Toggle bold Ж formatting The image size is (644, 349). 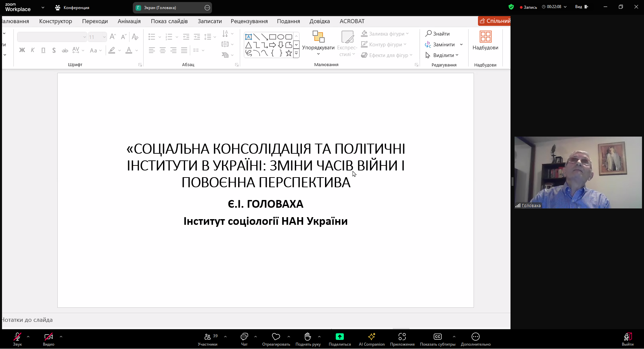click(22, 50)
